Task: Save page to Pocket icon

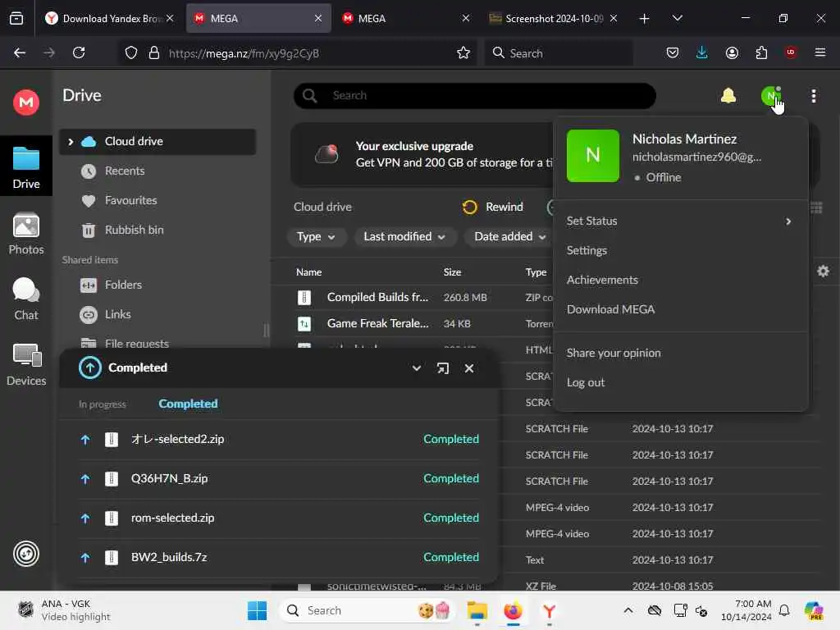Action: pos(673,52)
